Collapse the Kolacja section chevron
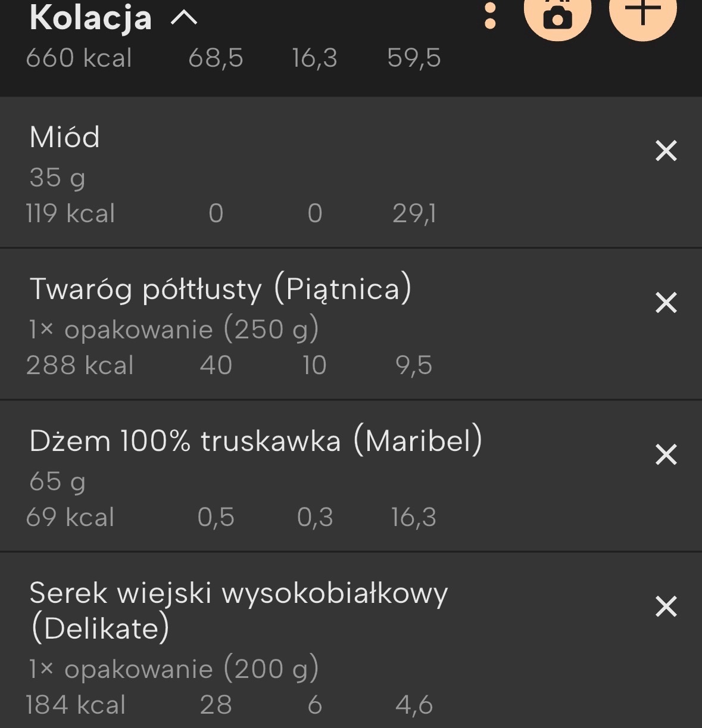Image resolution: width=702 pixels, height=728 pixels. 184,18
